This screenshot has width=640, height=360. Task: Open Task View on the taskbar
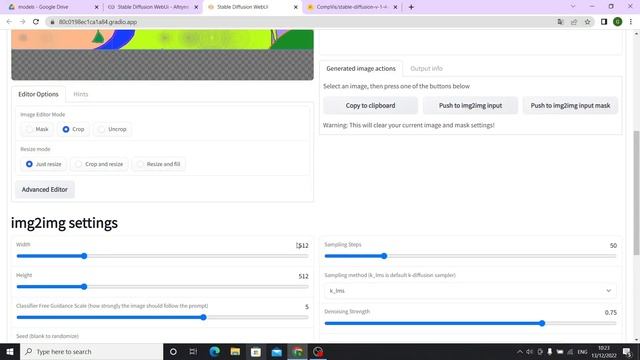click(x=193, y=351)
